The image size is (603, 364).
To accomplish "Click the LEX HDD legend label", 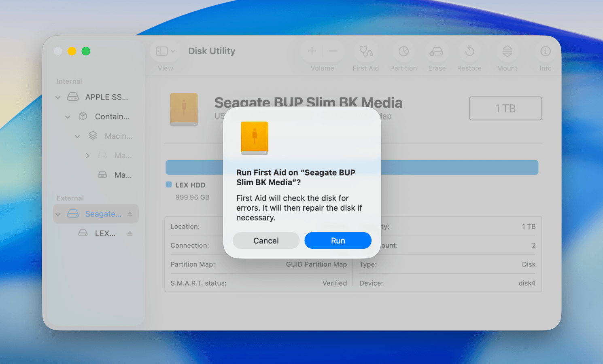I will pyautogui.click(x=190, y=185).
